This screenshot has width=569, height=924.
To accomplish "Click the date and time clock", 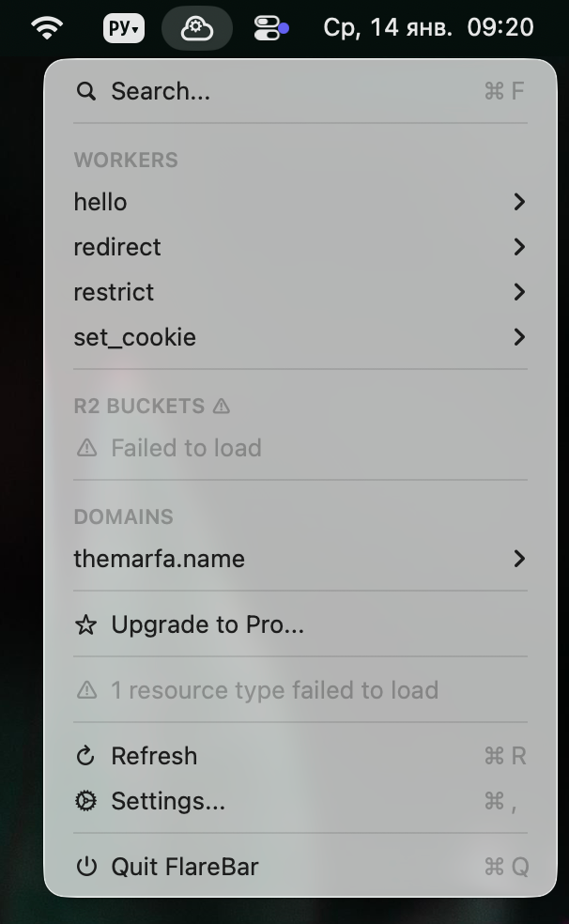I will 428,28.
